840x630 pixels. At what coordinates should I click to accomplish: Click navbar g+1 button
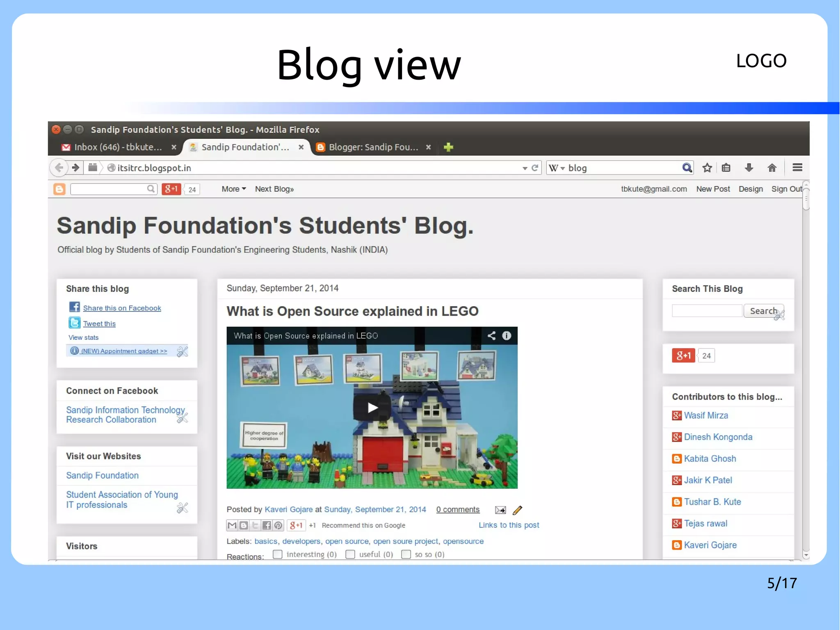click(171, 189)
